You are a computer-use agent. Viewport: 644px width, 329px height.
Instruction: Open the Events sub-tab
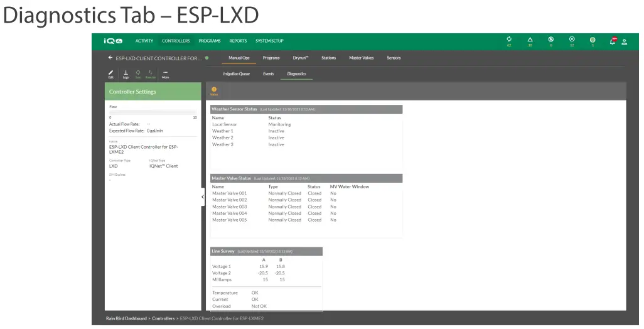point(269,74)
